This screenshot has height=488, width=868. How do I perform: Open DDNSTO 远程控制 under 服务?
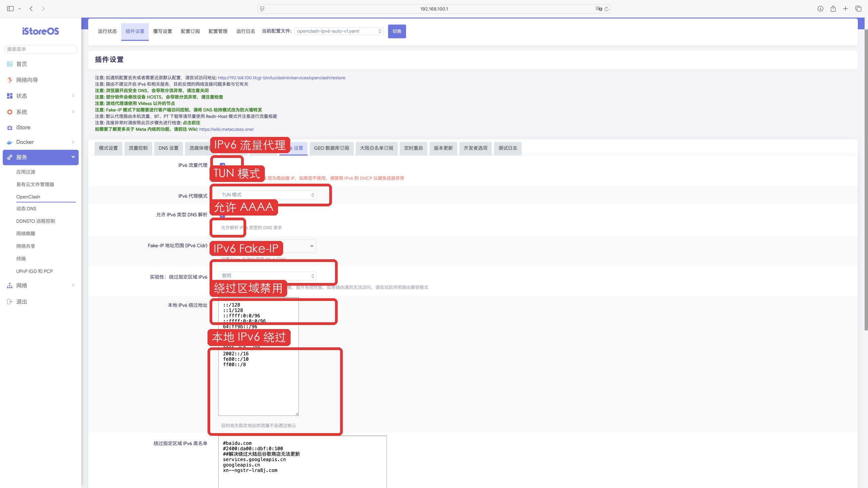coord(36,221)
